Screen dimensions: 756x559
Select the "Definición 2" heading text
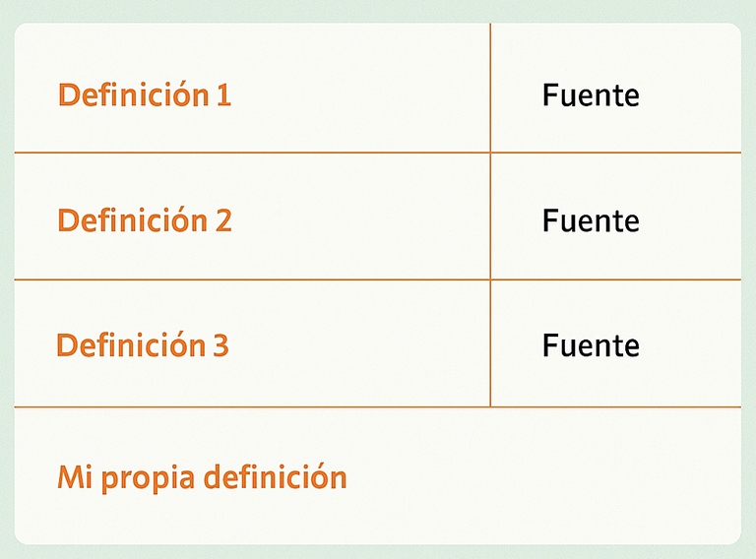click(x=144, y=220)
